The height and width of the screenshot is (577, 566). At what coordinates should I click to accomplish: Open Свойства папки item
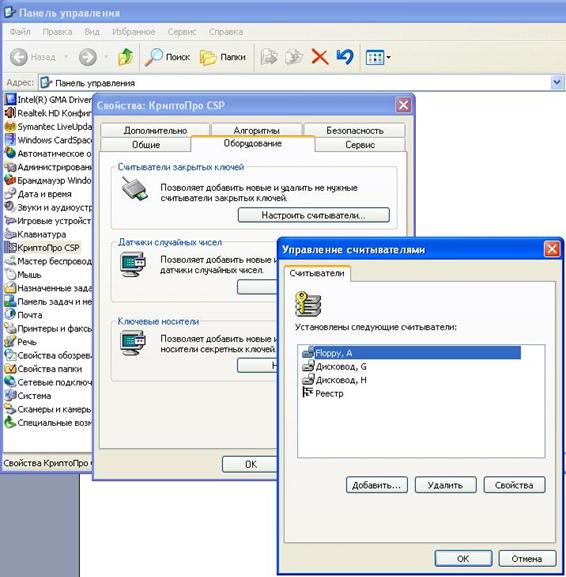click(x=43, y=369)
